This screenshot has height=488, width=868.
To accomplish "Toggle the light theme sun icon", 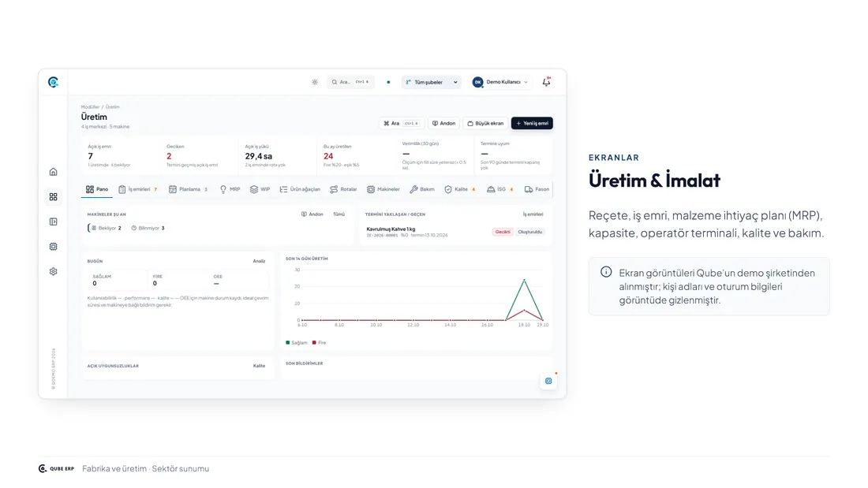I will pos(314,82).
